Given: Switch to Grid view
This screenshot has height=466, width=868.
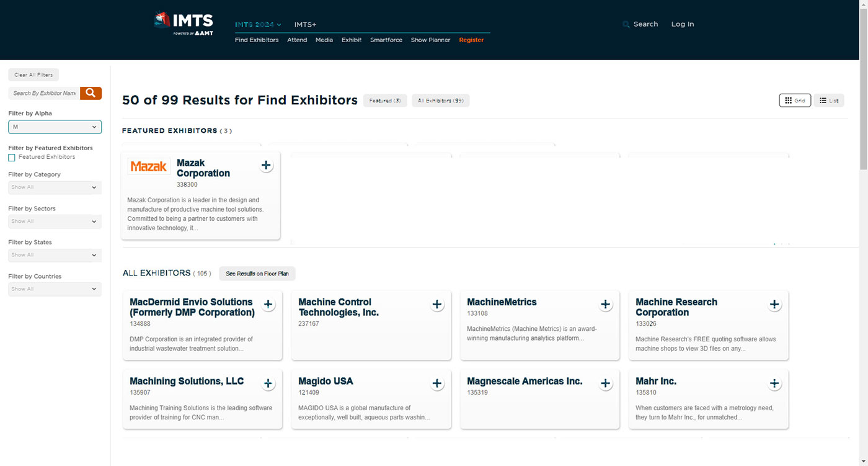Looking at the screenshot, I should pyautogui.click(x=795, y=101).
